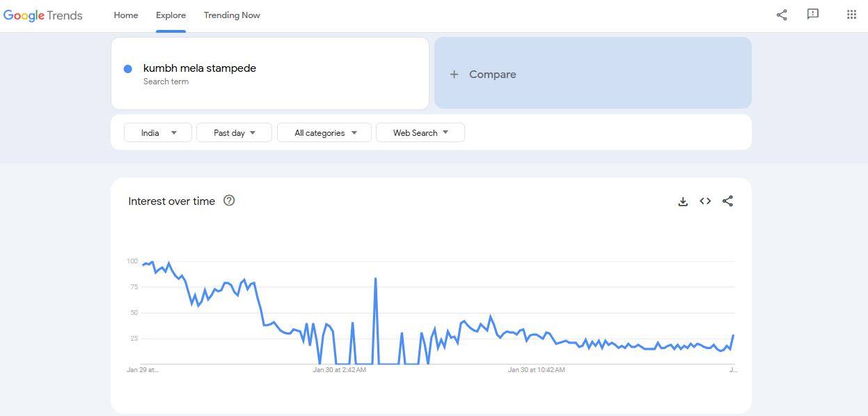
Task: Open help for Interest over time
Action: (x=229, y=201)
